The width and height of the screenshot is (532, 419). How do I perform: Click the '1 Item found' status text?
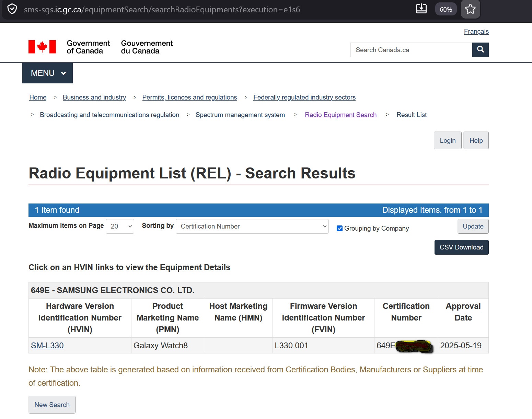click(x=57, y=210)
